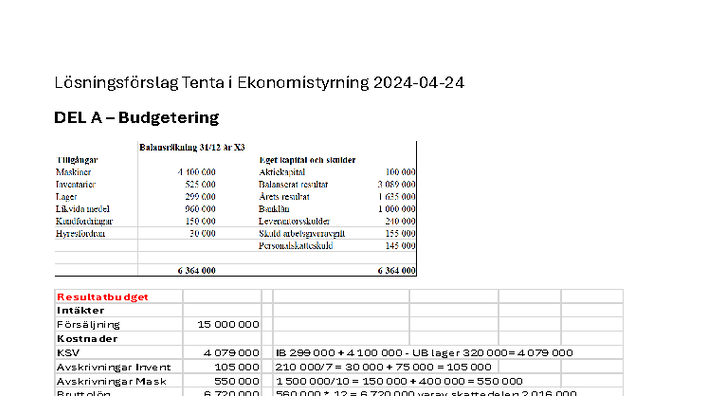This screenshot has width=705, height=396.
Task: Select the Lager amount 299 000
Action: (200, 196)
